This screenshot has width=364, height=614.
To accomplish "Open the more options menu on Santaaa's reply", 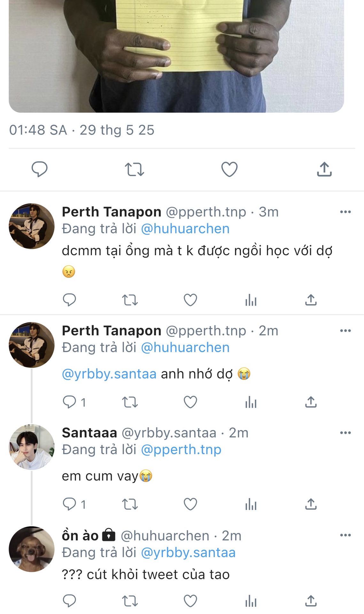I will click(345, 433).
